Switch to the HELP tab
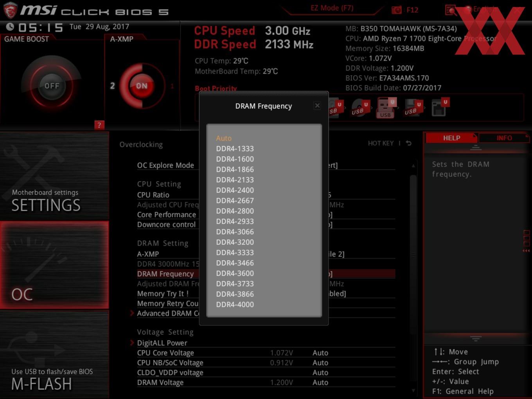 point(451,138)
